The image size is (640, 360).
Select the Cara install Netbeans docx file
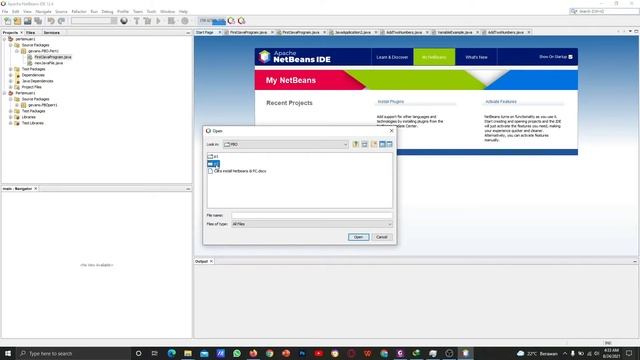[237, 171]
